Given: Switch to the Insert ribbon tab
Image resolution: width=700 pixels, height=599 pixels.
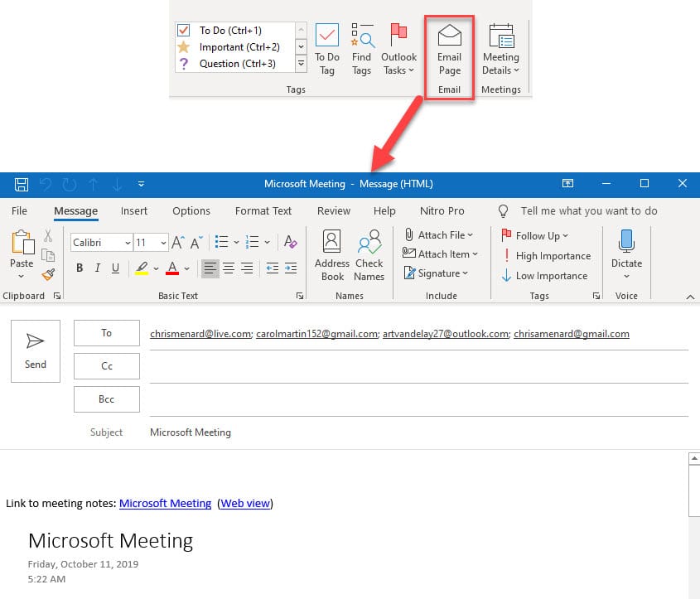Looking at the screenshot, I should (x=133, y=211).
